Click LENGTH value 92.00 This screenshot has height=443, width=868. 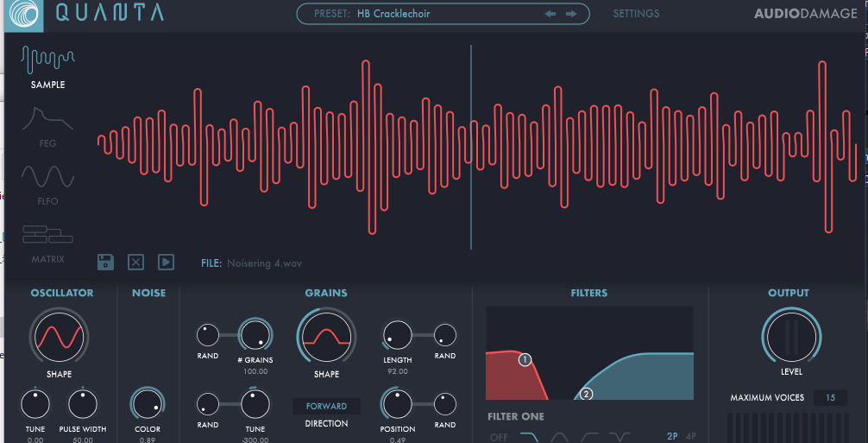coord(398,371)
